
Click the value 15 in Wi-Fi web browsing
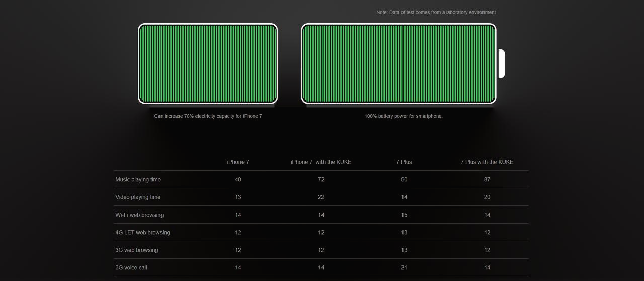point(404,215)
